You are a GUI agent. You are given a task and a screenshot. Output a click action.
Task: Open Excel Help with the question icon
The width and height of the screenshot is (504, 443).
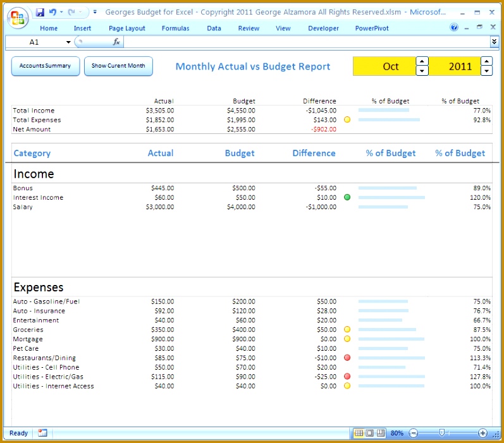[x=454, y=27]
